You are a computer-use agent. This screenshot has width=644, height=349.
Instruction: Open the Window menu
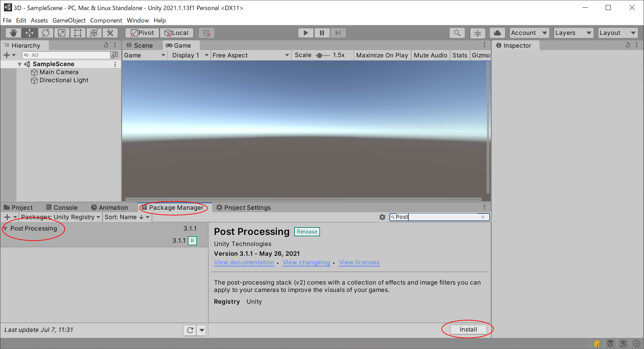pos(138,20)
